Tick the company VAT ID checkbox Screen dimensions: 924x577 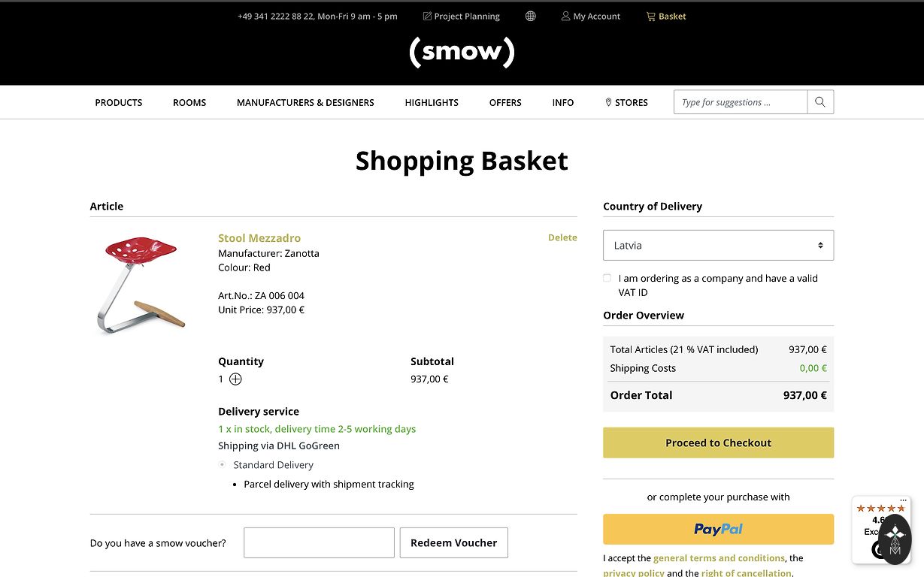point(607,278)
